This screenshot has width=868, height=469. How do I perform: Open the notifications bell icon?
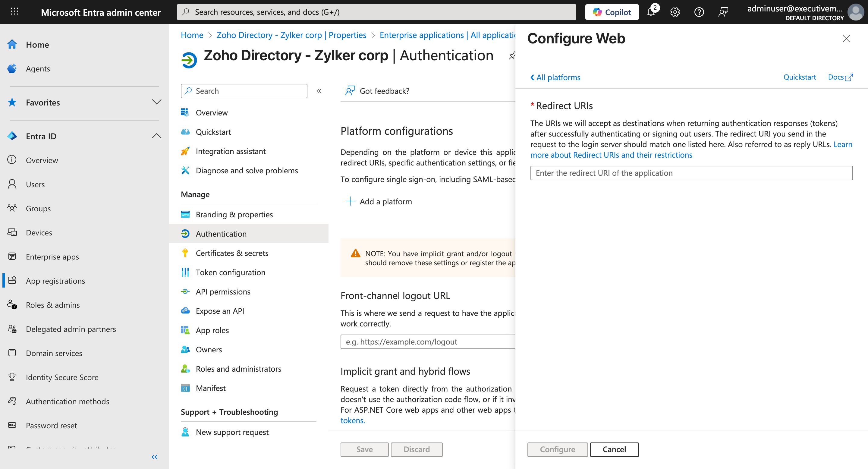(x=651, y=12)
